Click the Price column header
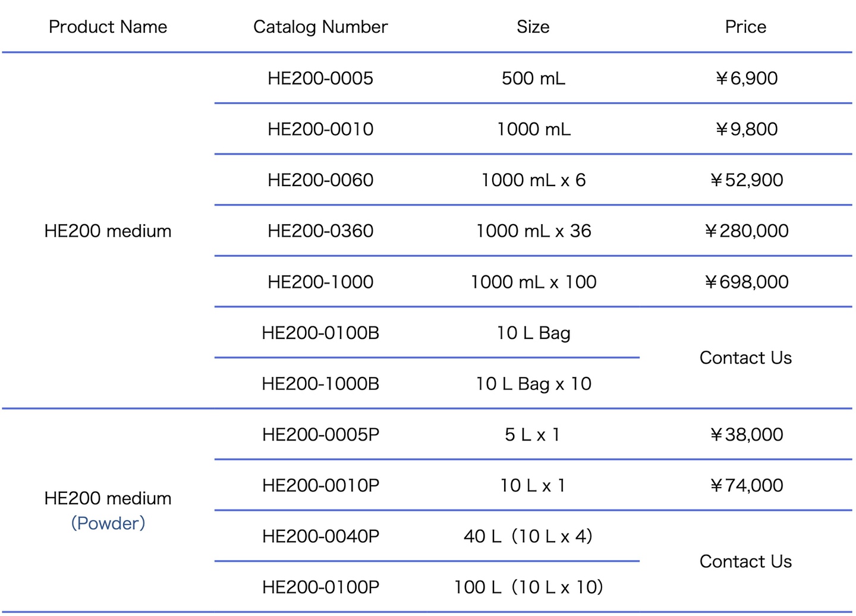The width and height of the screenshot is (856, 616). pyautogui.click(x=745, y=27)
